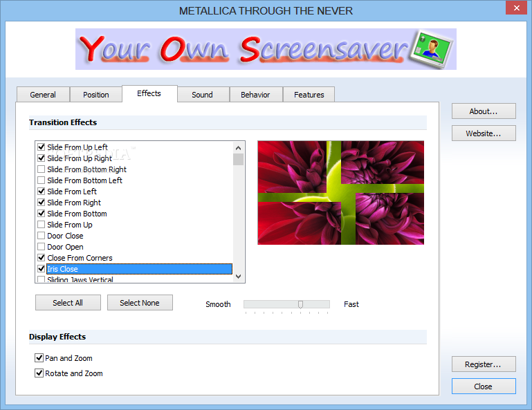Toggle Rotate and Zoom display effect
The image size is (532, 410).
pos(39,373)
